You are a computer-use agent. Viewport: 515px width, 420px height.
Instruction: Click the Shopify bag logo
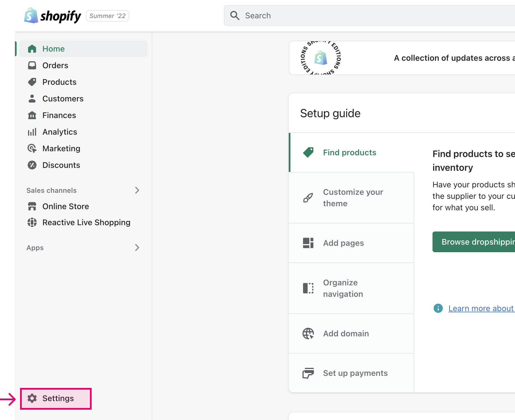[31, 15]
